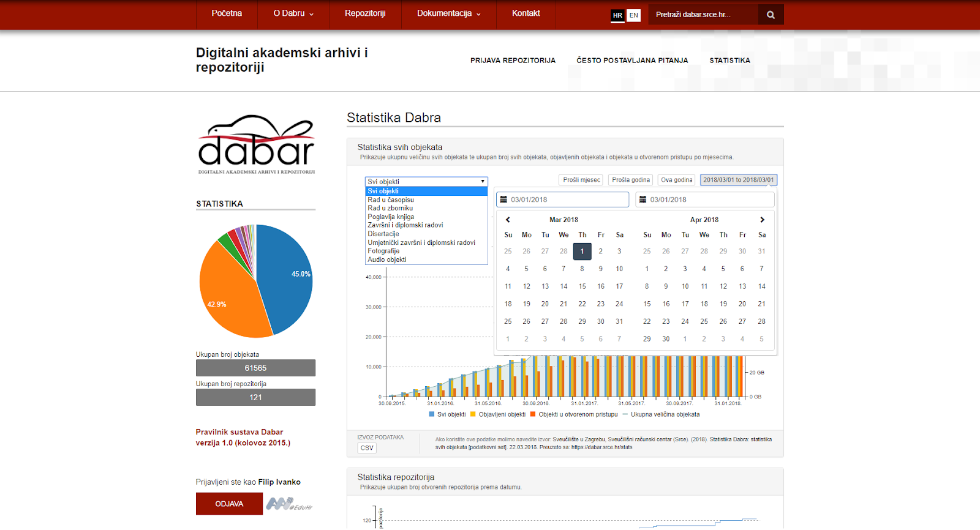The image size is (980, 530).
Task: Go to next month in date picker
Action: (762, 220)
